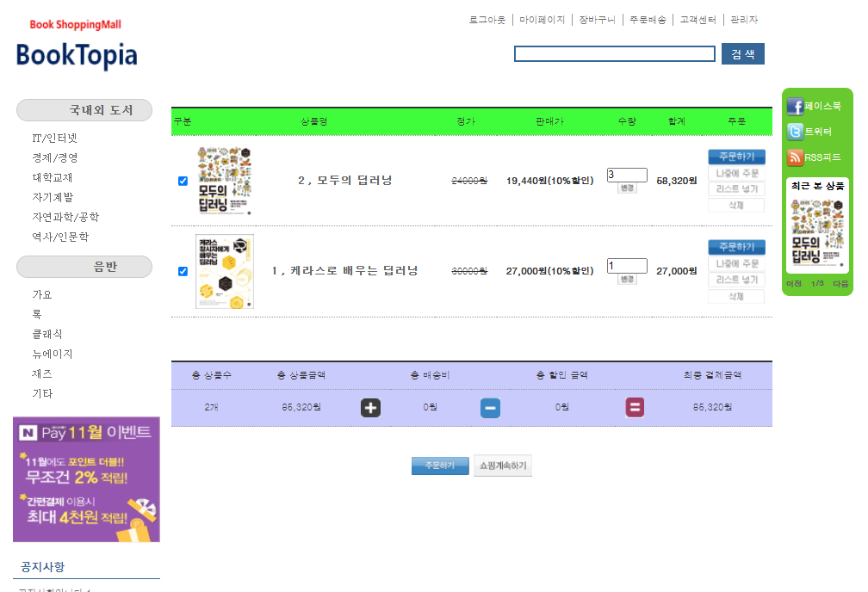Open the 케라스로 배우는 딥러닝 cover thumbnail
The width and height of the screenshot is (868, 592).
coord(224,271)
